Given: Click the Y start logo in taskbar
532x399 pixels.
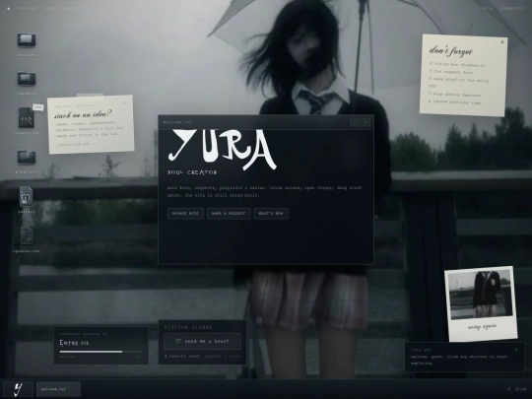Looking at the screenshot, I should click(18, 389).
